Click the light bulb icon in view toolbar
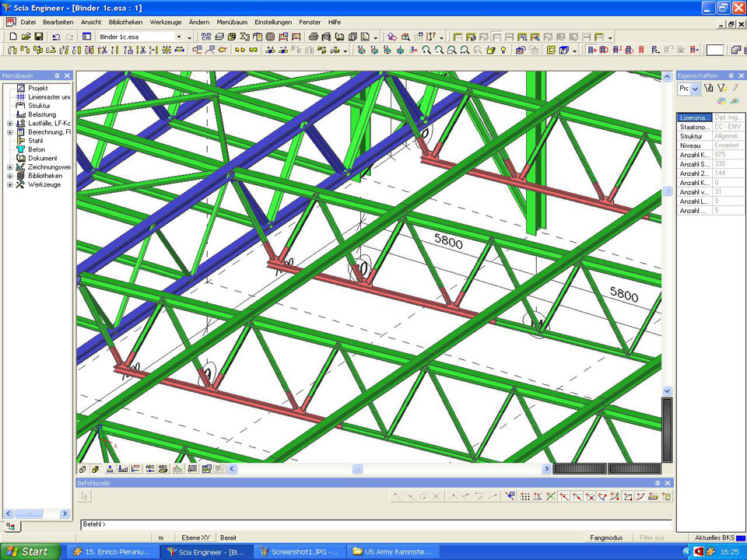This screenshot has width=747, height=560. click(x=503, y=50)
